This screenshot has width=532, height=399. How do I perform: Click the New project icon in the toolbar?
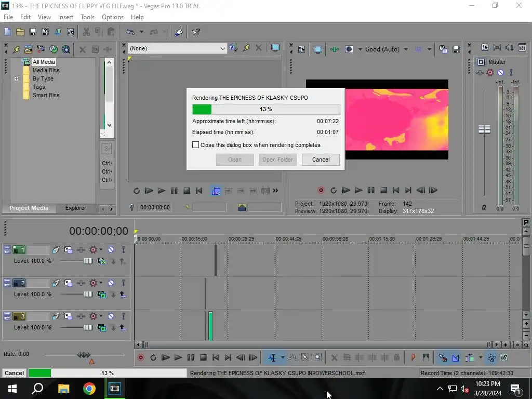coord(7,32)
